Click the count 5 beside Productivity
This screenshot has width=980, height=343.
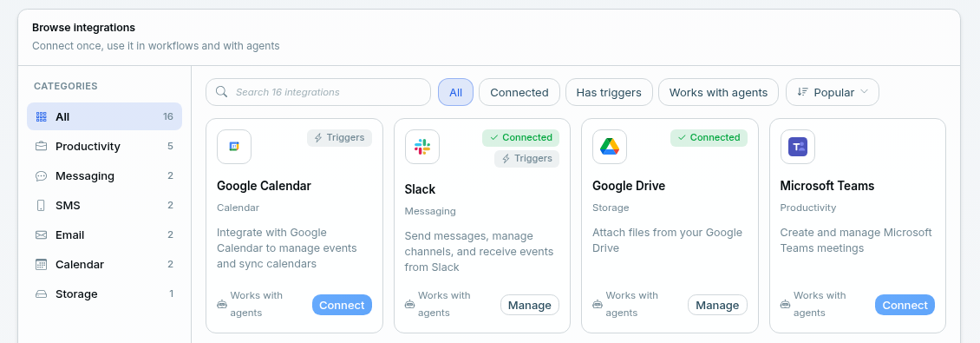pos(170,147)
